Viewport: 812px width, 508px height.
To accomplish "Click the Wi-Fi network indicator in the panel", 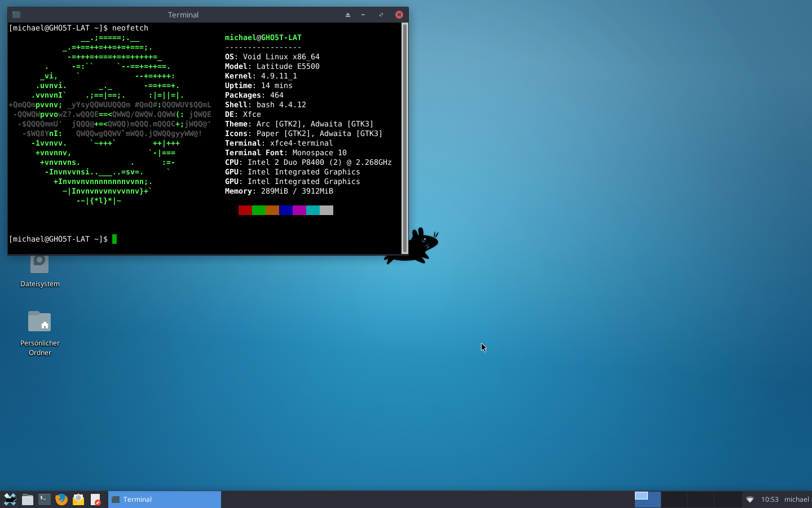I will pyautogui.click(x=750, y=500).
